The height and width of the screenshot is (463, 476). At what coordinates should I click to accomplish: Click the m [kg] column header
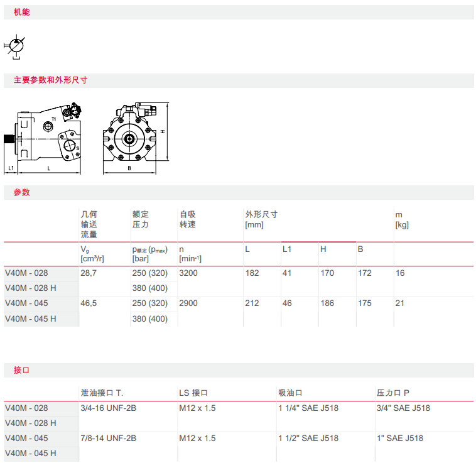click(x=402, y=219)
